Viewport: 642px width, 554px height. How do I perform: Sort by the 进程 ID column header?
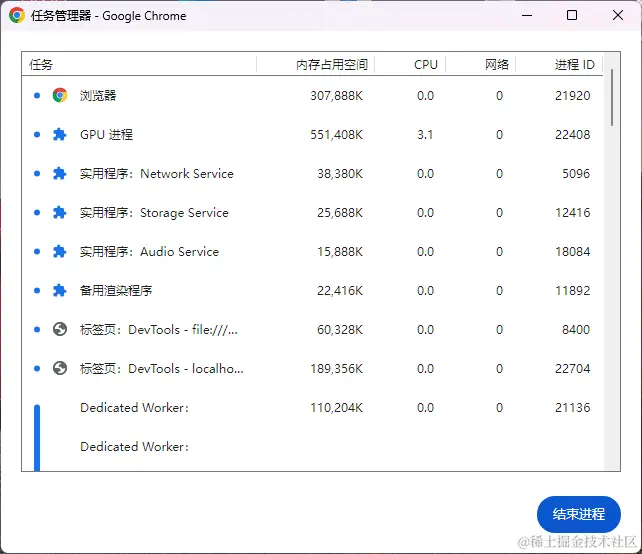point(559,64)
